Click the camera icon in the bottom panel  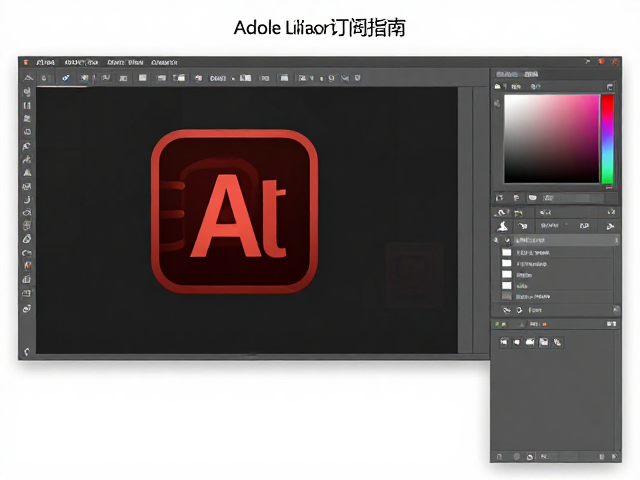[530, 342]
